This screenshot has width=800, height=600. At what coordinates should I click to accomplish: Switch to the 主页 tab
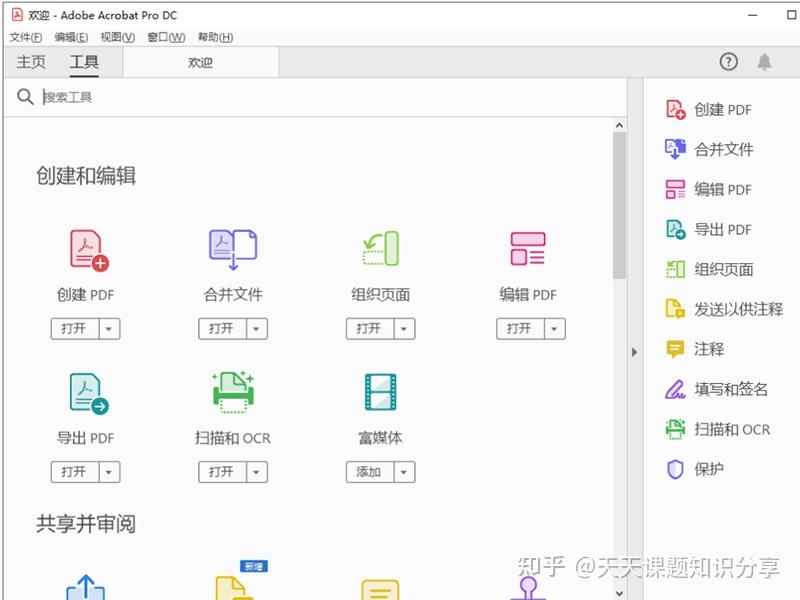pyautogui.click(x=31, y=62)
